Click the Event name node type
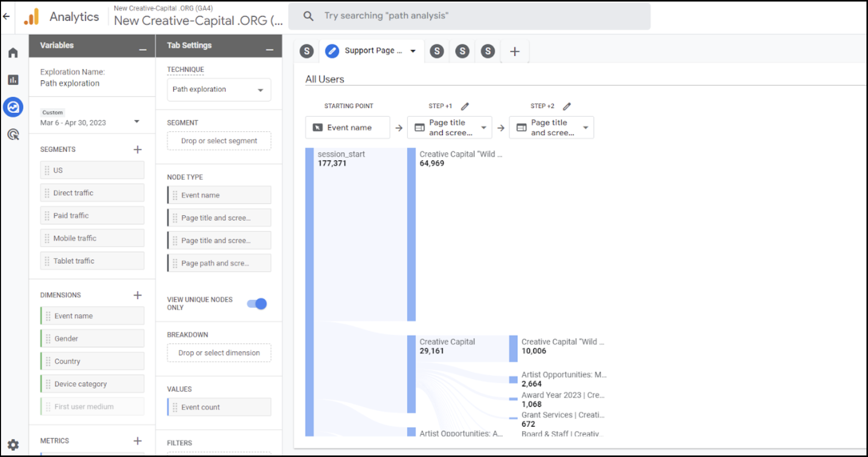 tap(219, 195)
